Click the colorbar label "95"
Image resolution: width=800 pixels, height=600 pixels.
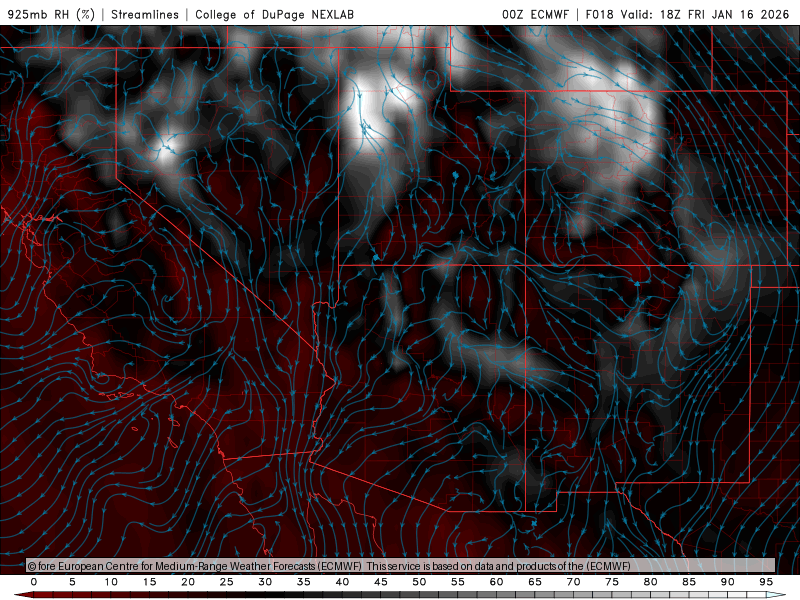(766, 582)
